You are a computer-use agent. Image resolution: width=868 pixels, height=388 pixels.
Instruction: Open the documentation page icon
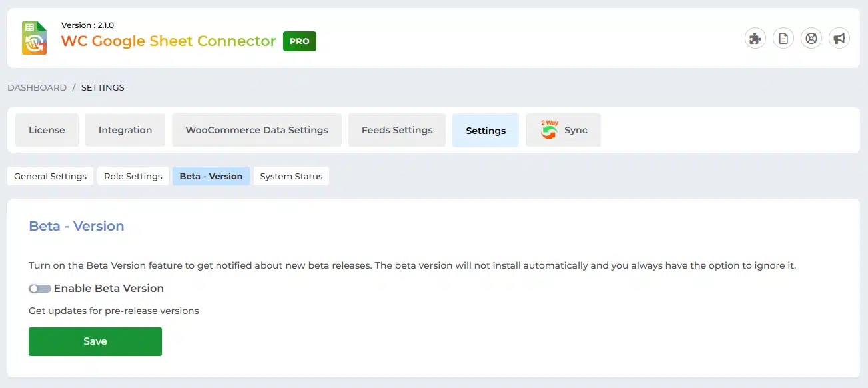(783, 39)
